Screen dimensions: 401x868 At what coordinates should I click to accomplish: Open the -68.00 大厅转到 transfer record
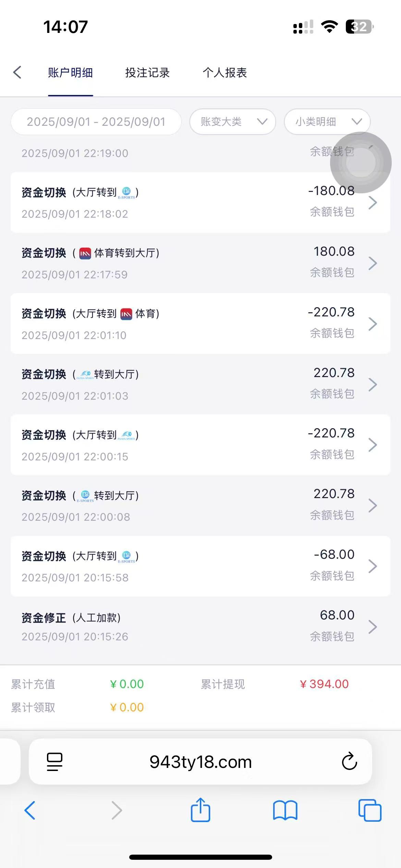point(373,566)
